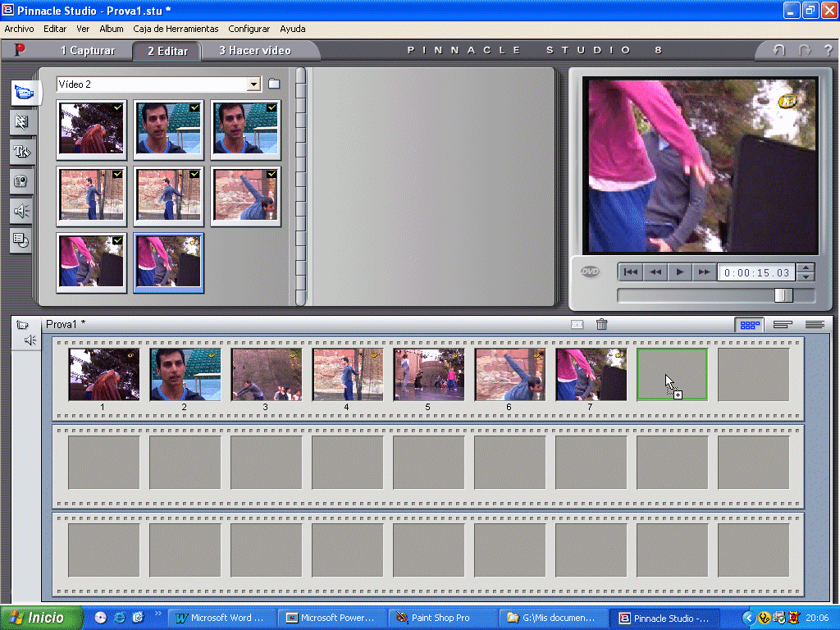The width and height of the screenshot is (840, 630).
Task: Switch to the 1 Capturar tab
Action: [x=88, y=50]
